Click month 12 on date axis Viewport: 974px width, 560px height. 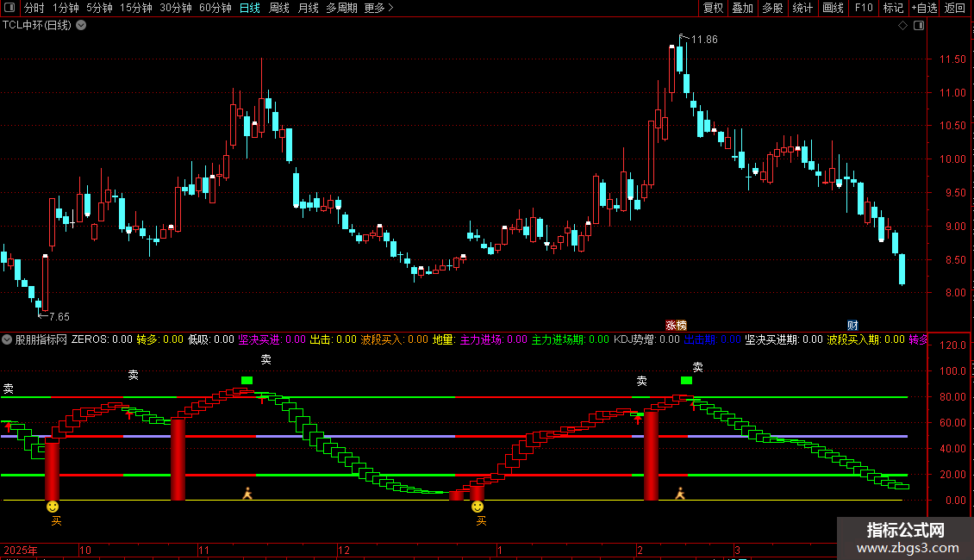(344, 550)
